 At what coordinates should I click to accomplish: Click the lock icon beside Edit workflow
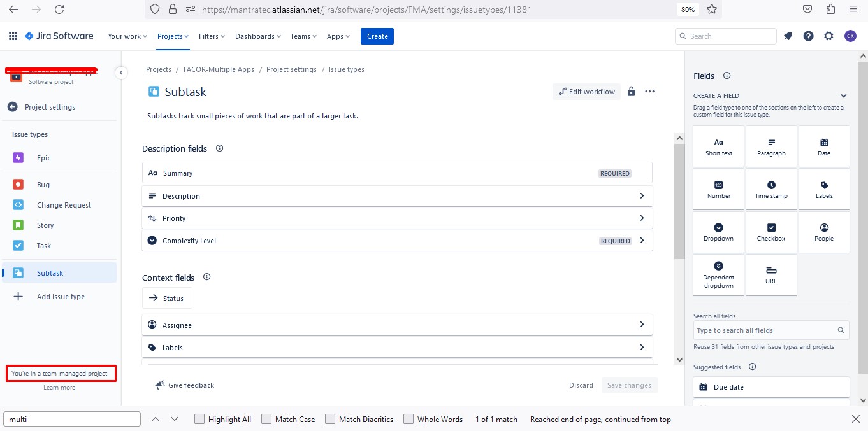tap(632, 91)
